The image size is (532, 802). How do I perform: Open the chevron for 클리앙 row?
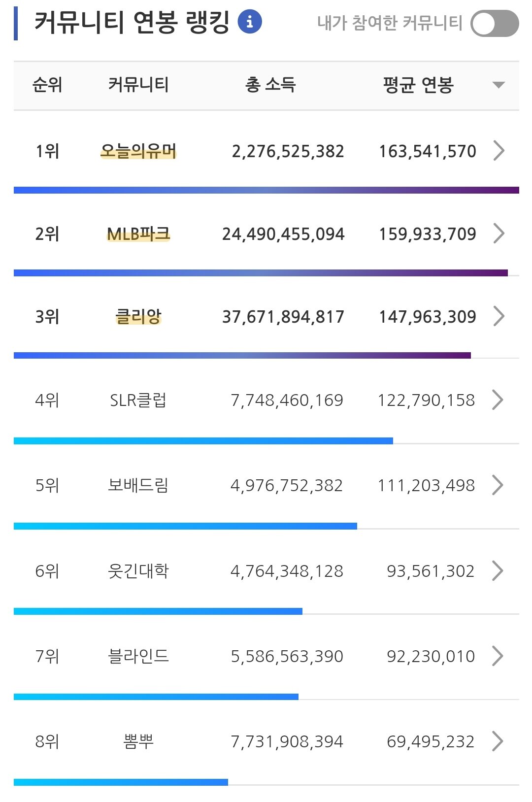point(499,316)
